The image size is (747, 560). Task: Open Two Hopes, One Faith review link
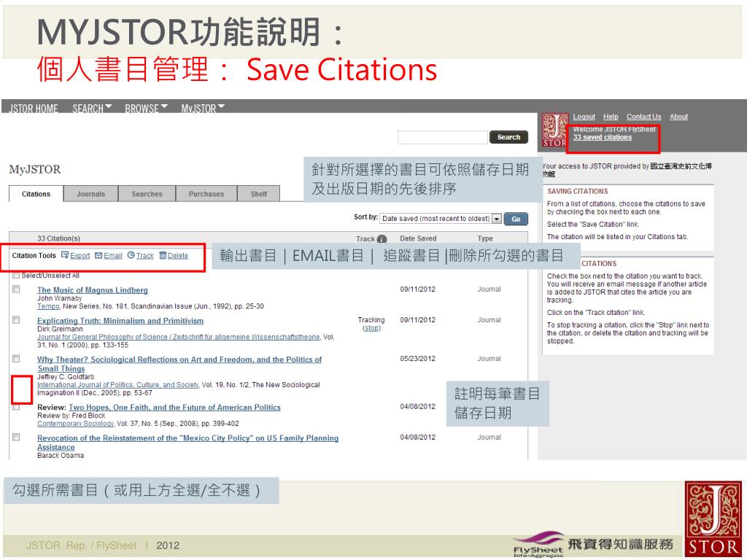point(174,407)
